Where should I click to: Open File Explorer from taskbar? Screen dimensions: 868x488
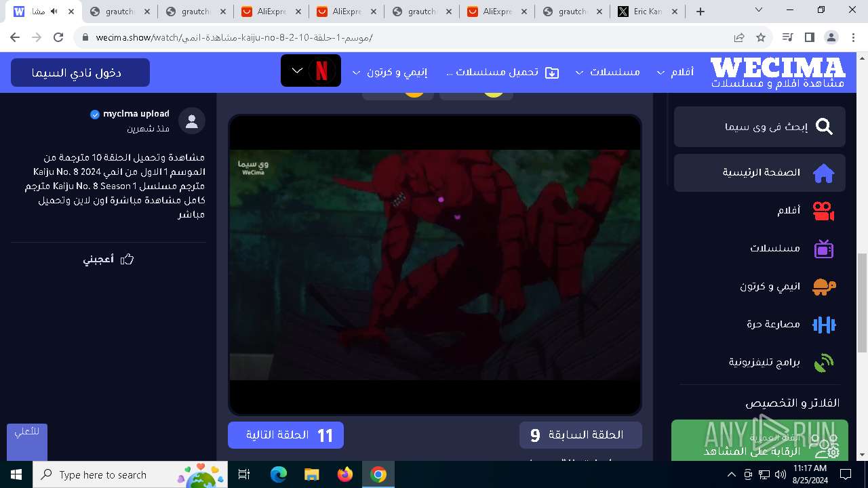[312, 474]
